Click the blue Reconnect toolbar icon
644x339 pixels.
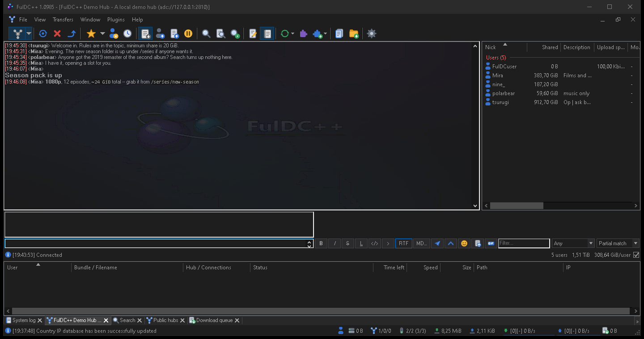43,33
